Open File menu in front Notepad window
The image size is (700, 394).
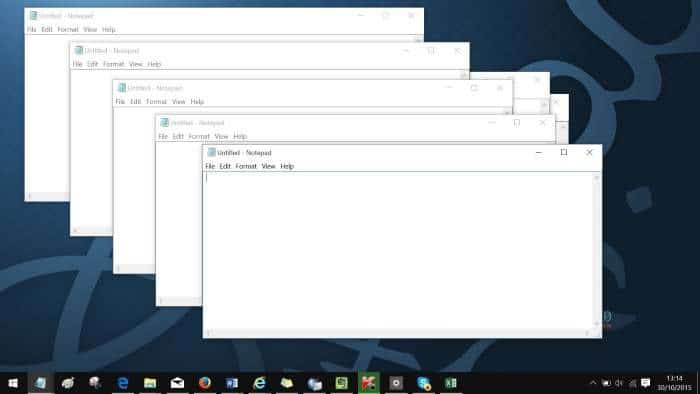pos(210,166)
